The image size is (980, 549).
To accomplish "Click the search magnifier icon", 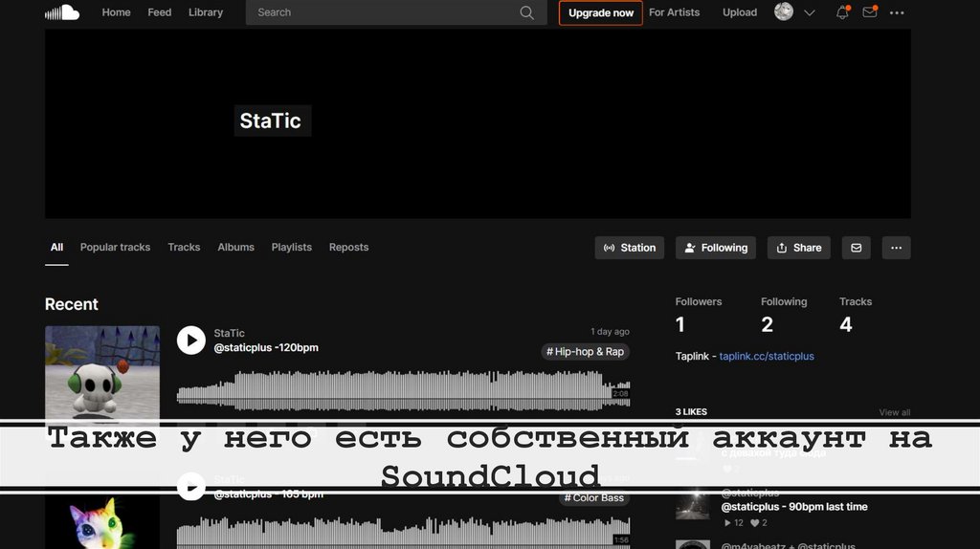I will [x=527, y=12].
